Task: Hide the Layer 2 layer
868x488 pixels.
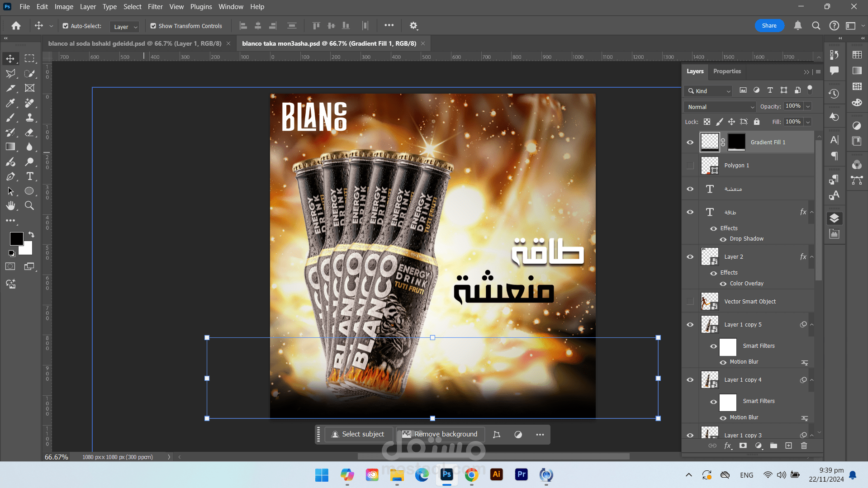Action: point(690,257)
